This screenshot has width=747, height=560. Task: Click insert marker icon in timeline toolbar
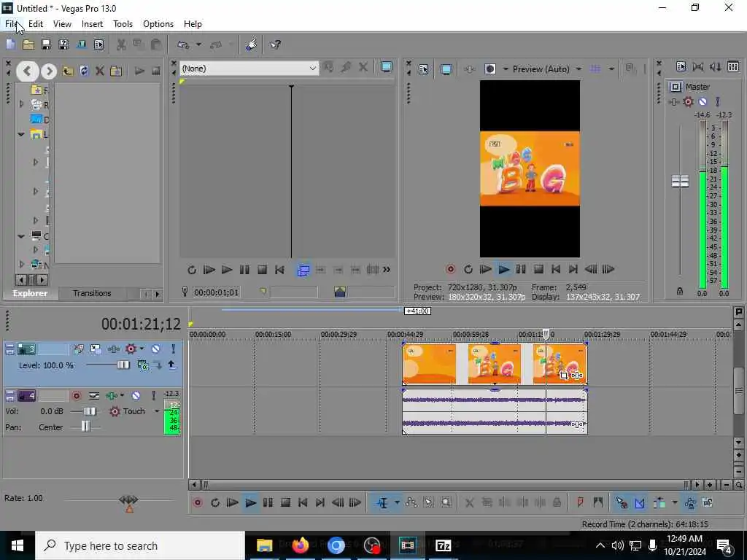(580, 503)
